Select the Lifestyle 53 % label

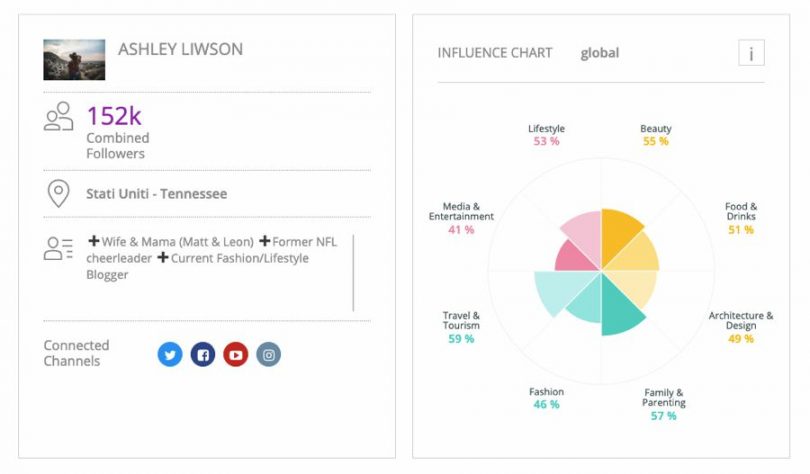(546, 135)
